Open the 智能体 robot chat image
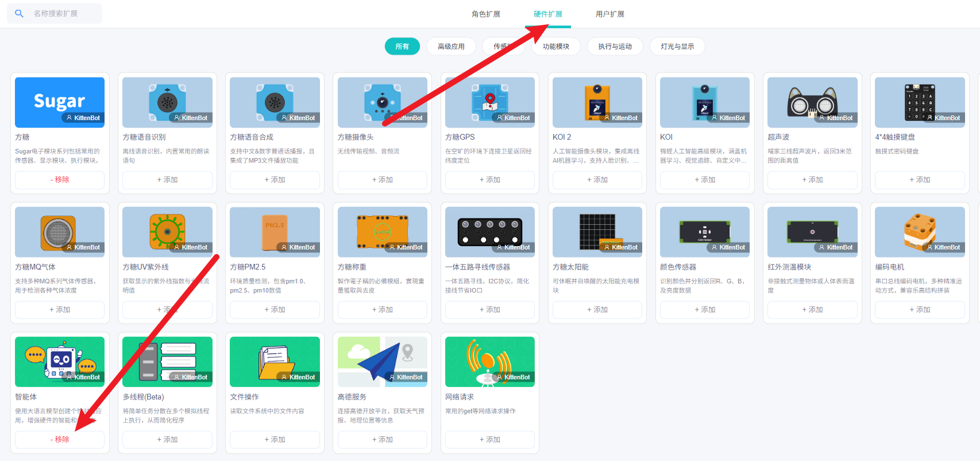The width and height of the screenshot is (980, 461). (x=60, y=362)
